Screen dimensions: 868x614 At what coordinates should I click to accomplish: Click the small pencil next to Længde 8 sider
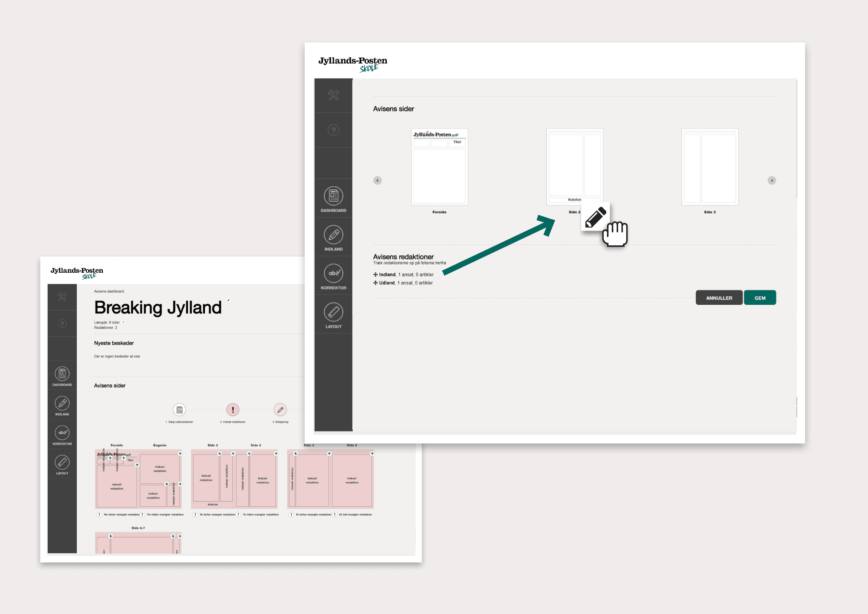(x=123, y=322)
